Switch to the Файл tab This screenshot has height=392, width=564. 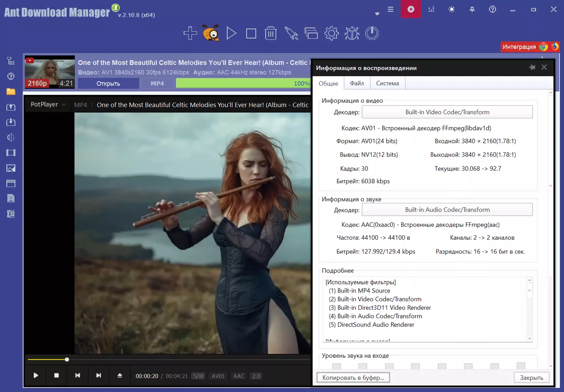pos(357,83)
